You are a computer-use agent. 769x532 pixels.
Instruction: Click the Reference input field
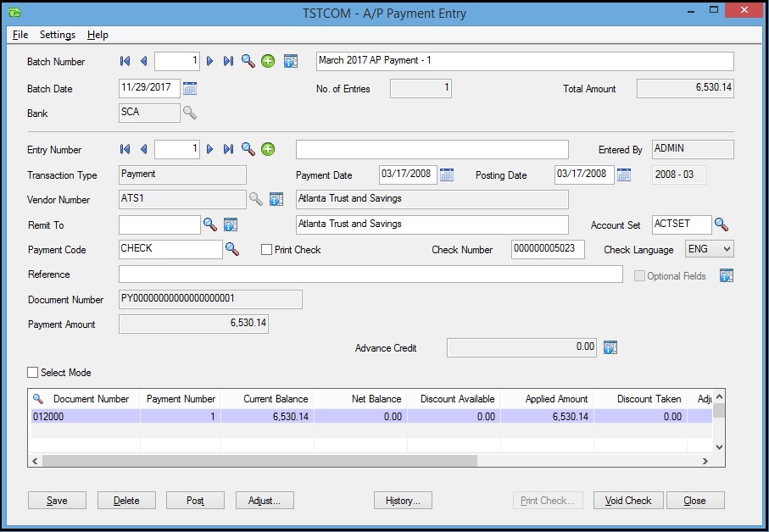click(x=371, y=274)
